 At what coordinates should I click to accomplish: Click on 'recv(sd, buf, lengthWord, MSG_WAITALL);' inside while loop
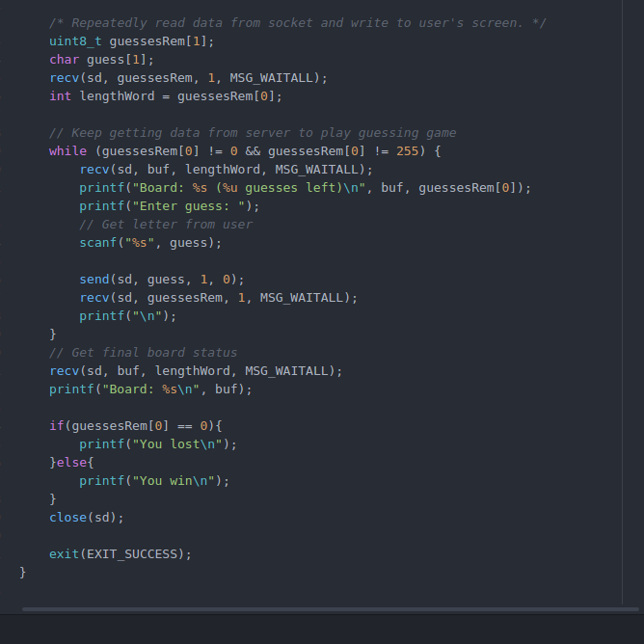[x=226, y=170]
